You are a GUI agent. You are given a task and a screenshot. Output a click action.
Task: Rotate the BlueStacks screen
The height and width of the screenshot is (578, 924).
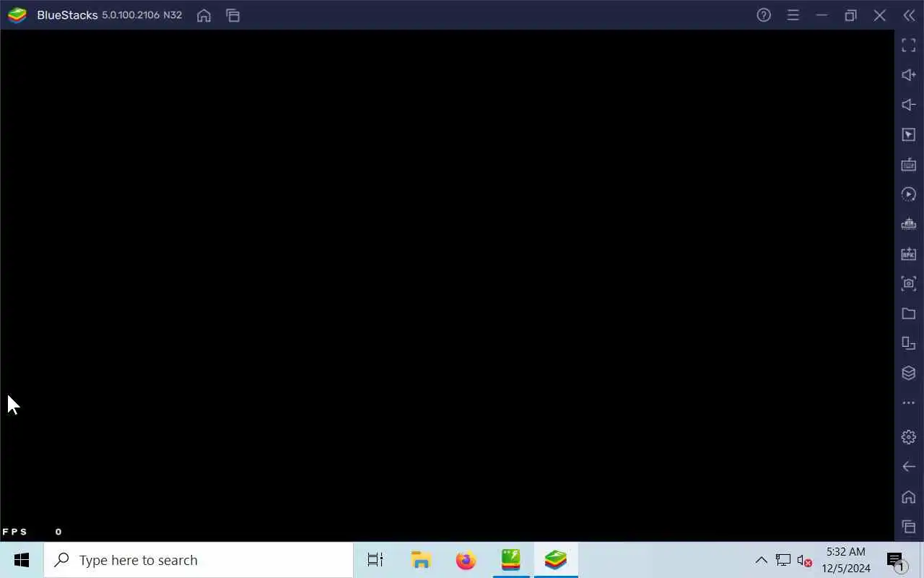909,343
